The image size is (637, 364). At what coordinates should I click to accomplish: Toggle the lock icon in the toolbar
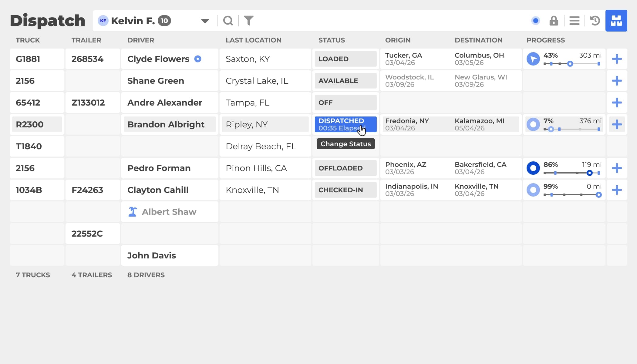(x=554, y=21)
